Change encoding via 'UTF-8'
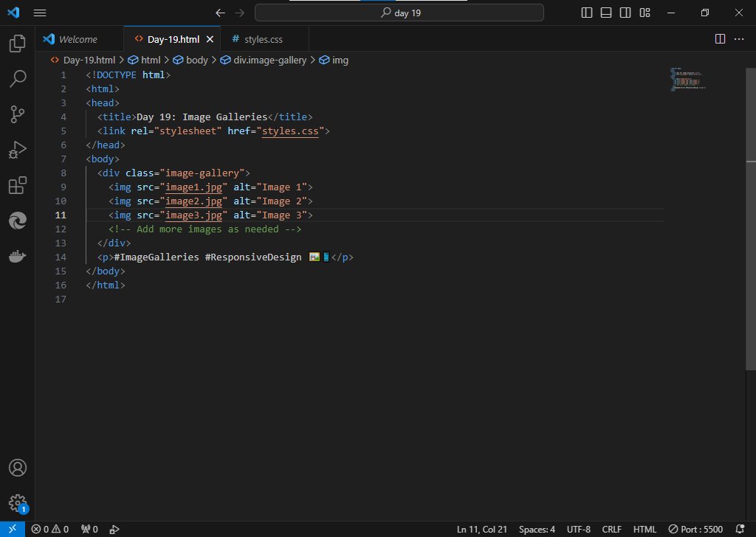This screenshot has height=537, width=756. [579, 530]
